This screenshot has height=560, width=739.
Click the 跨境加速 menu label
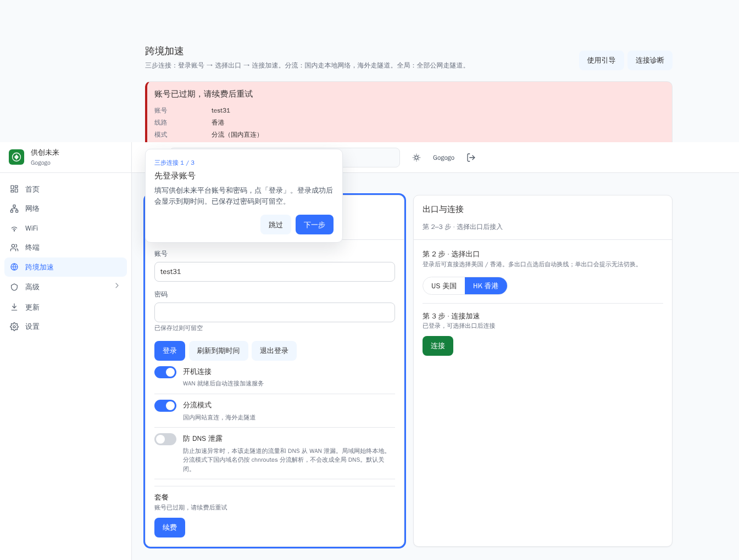pyautogui.click(x=40, y=267)
